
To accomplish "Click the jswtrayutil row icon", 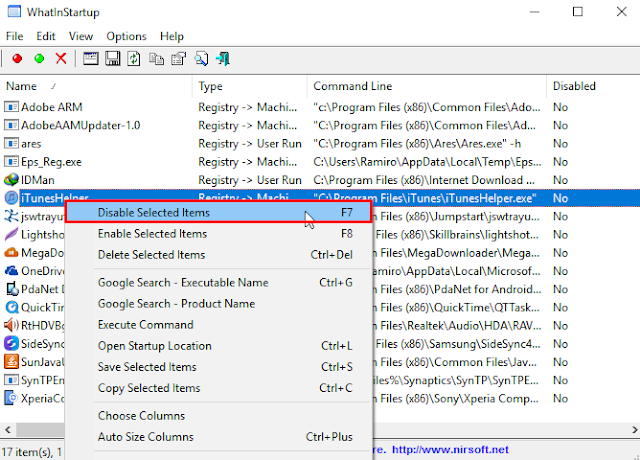I will click(x=11, y=216).
